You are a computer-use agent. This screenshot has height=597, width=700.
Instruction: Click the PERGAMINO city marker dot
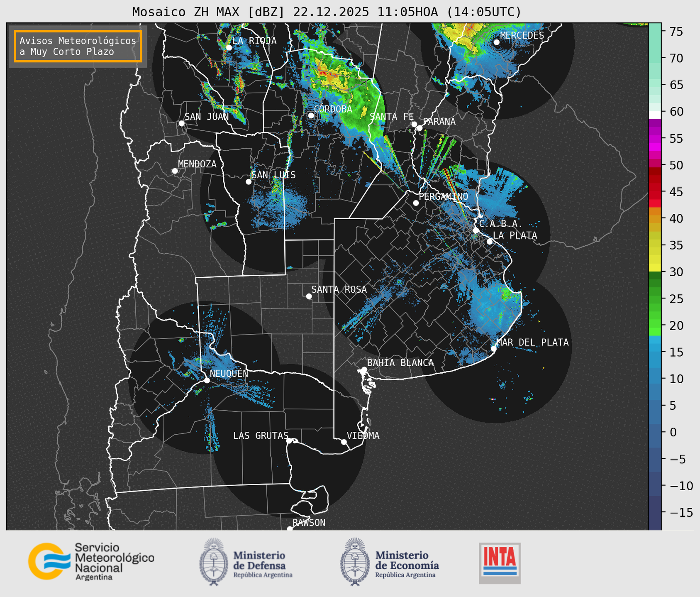(416, 203)
